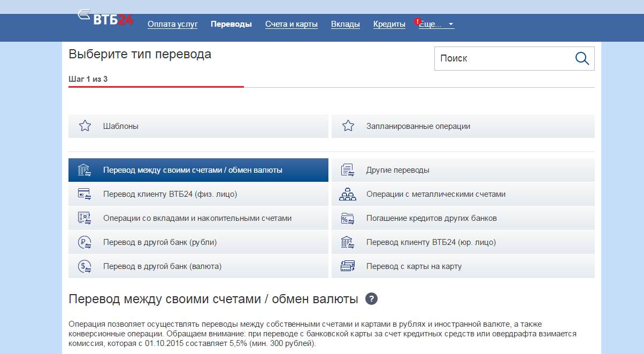Click the dollar currency transfer icon
644x354 pixels.
85,266
